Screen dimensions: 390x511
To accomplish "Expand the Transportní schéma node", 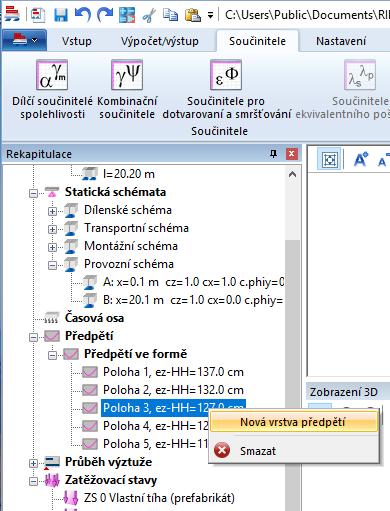I will (x=52, y=229).
